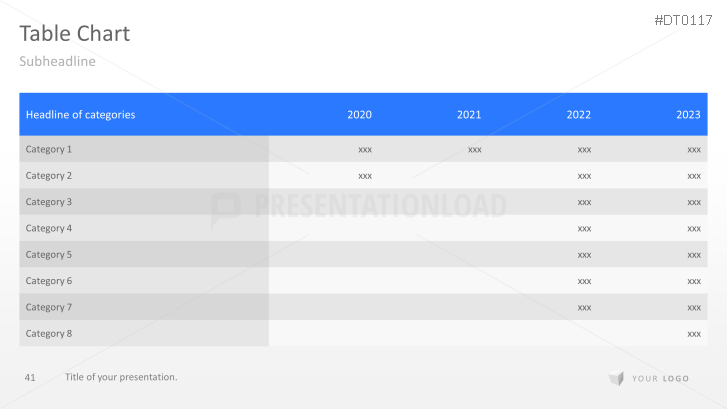
Task: Select the Table Chart title text
Action: coord(74,33)
